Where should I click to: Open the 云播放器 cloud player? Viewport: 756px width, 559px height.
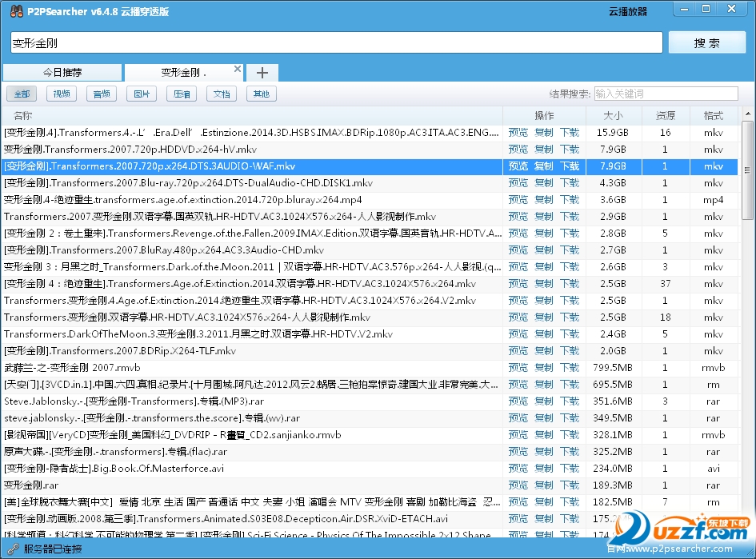627,11
